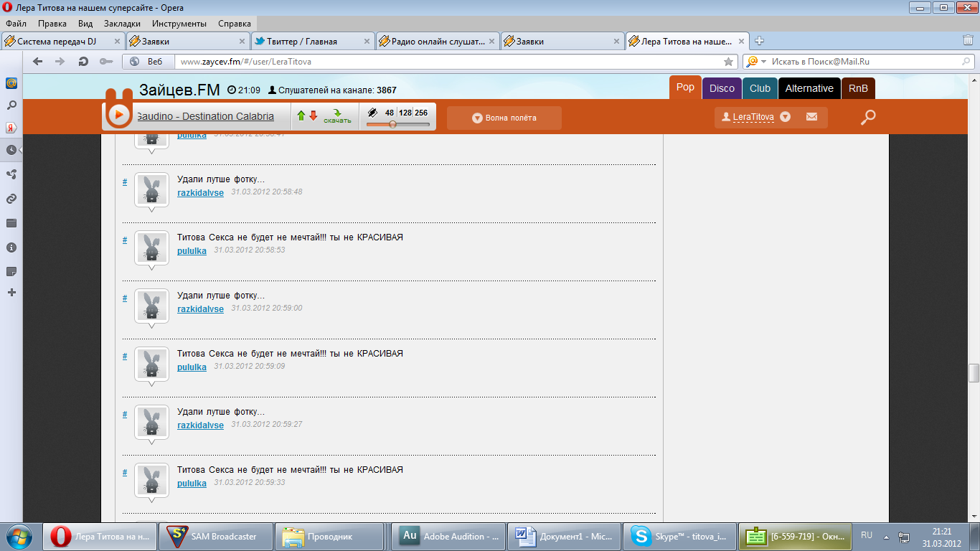Switch to the Радио онлайн слушать browser tab
The image size is (980, 551).
click(438, 41)
